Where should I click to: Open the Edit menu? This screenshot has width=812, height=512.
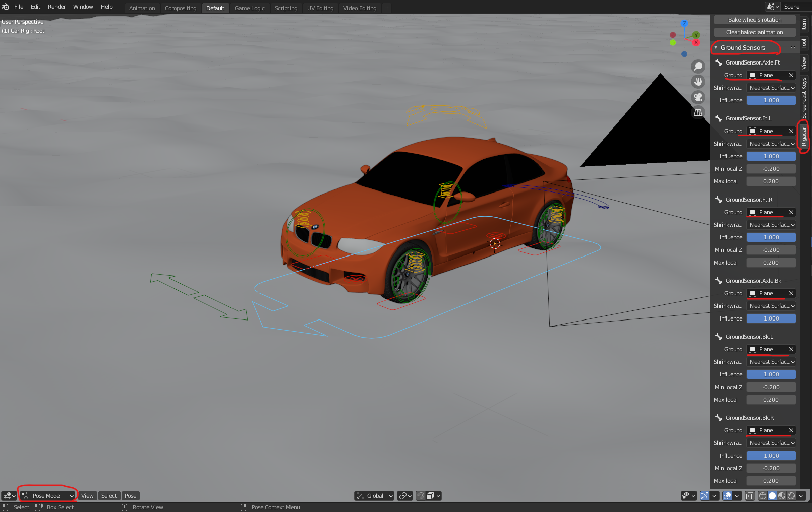tap(35, 7)
